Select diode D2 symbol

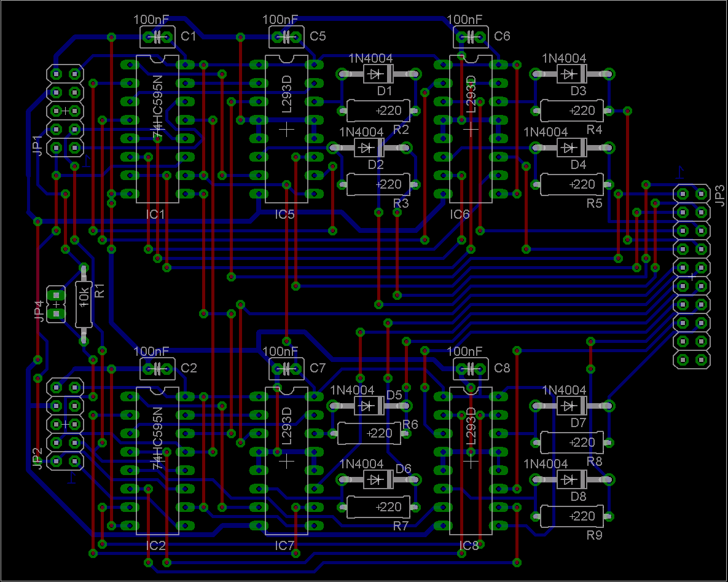coord(369,147)
